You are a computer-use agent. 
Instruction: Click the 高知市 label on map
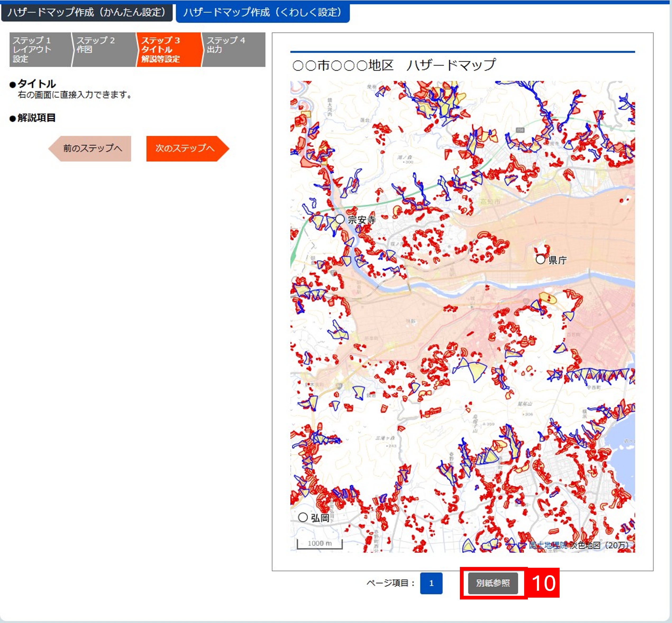click(490, 202)
